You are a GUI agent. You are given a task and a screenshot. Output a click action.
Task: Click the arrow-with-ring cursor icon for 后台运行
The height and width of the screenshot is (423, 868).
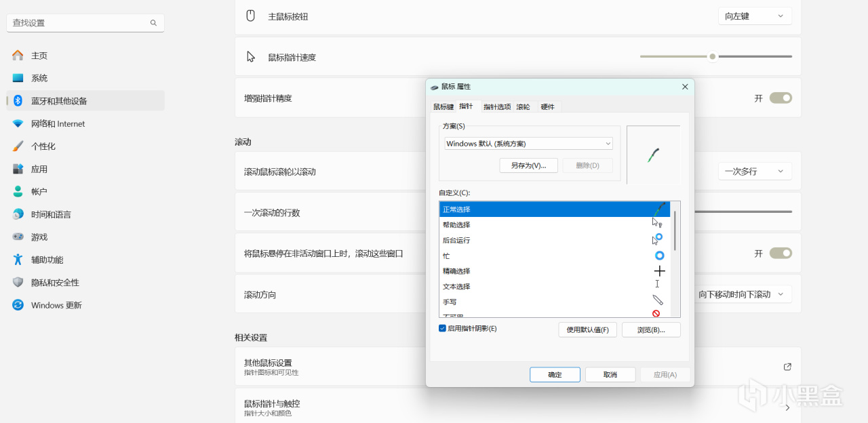pos(657,239)
